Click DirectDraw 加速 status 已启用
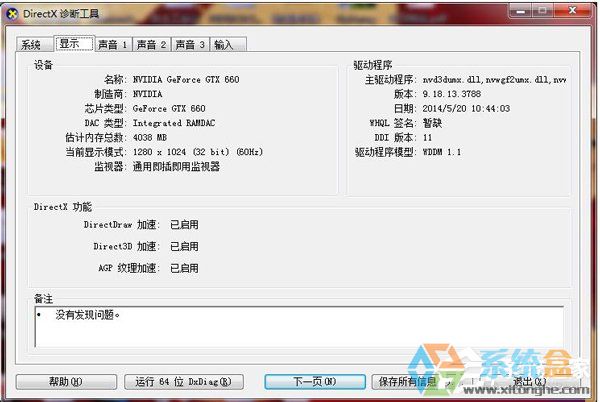The height and width of the screenshot is (402, 600). [184, 225]
